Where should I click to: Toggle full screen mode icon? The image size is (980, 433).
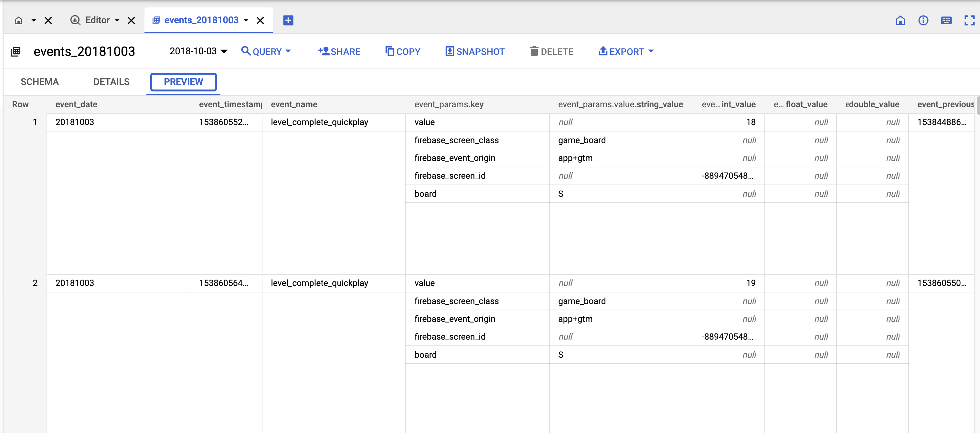coord(969,20)
